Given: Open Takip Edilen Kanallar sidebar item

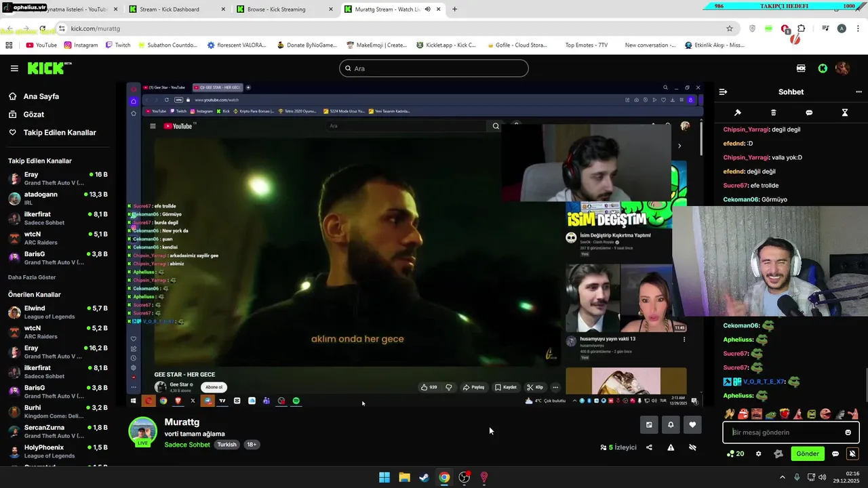Looking at the screenshot, I should click(x=60, y=133).
